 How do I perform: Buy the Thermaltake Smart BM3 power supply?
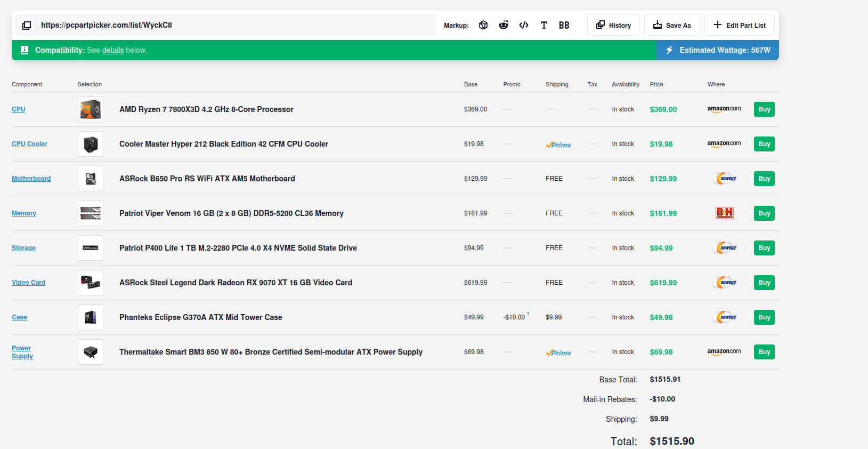click(764, 352)
